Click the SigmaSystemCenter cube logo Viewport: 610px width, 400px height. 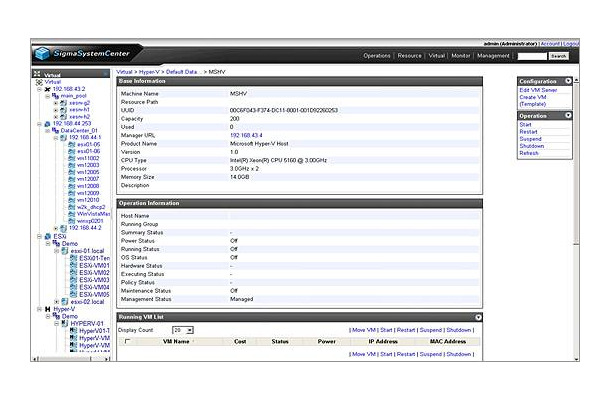tap(42, 54)
